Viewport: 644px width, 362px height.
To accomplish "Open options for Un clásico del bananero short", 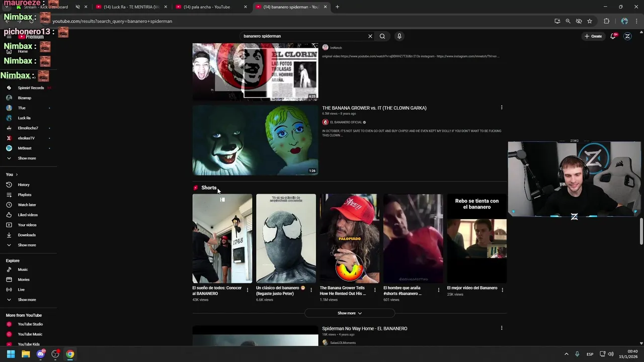I will tap(311, 290).
